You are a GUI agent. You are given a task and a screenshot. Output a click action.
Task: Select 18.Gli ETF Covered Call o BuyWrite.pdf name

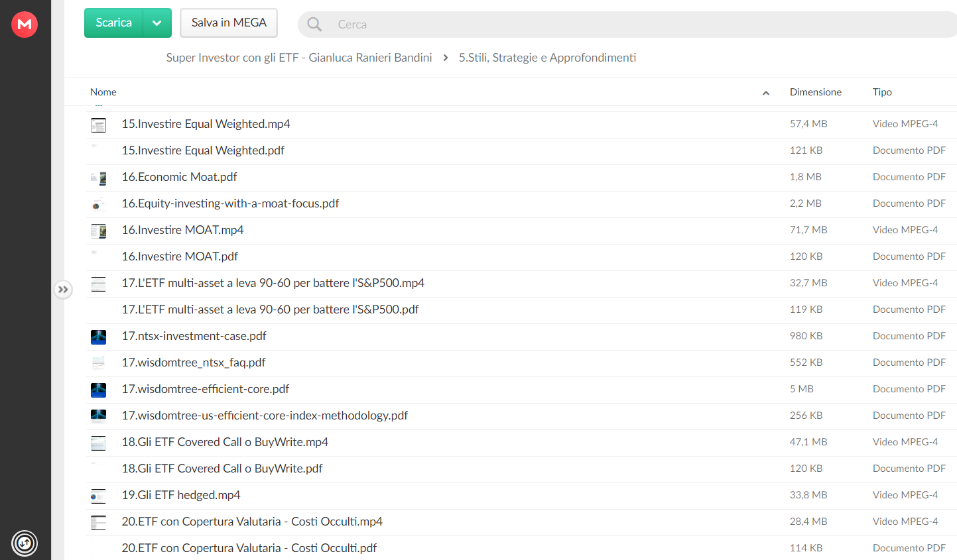coord(222,469)
